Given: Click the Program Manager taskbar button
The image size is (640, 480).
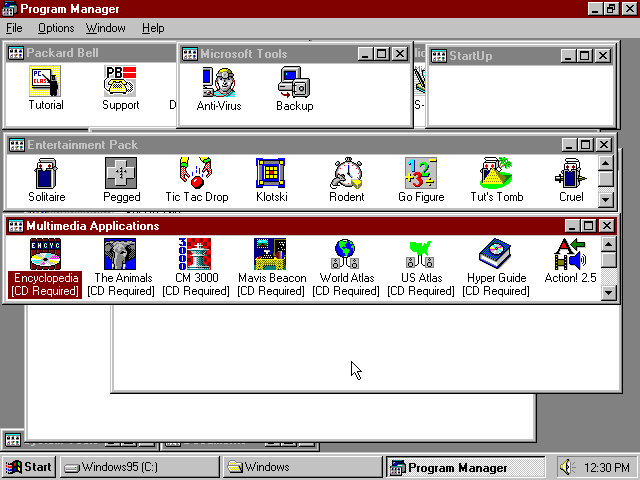Looking at the screenshot, I should [x=465, y=467].
